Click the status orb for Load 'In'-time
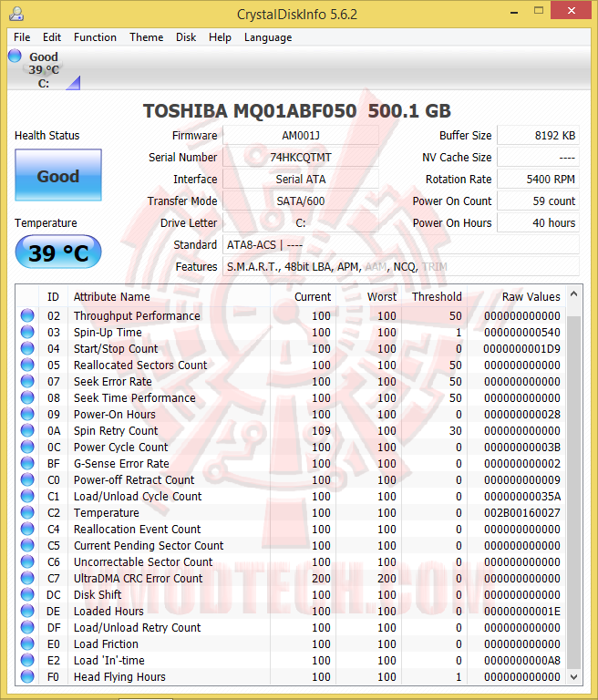 [x=27, y=660]
